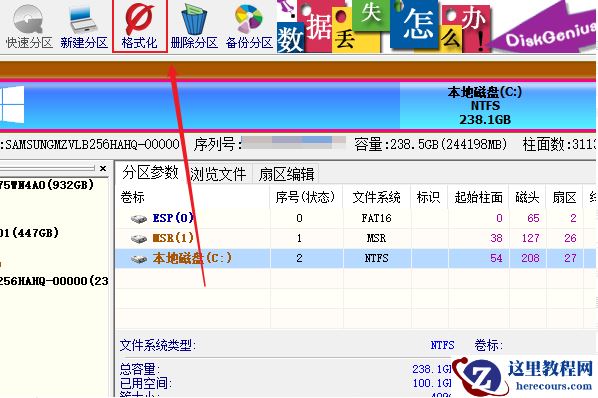Click the starting cylinder value 38
This screenshot has height=398, width=598.
click(496, 238)
